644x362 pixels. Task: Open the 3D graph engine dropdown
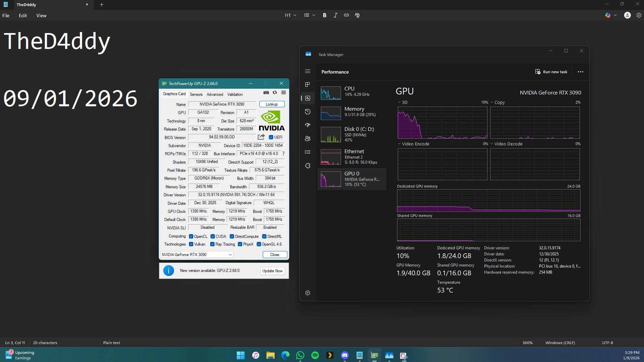pos(399,102)
